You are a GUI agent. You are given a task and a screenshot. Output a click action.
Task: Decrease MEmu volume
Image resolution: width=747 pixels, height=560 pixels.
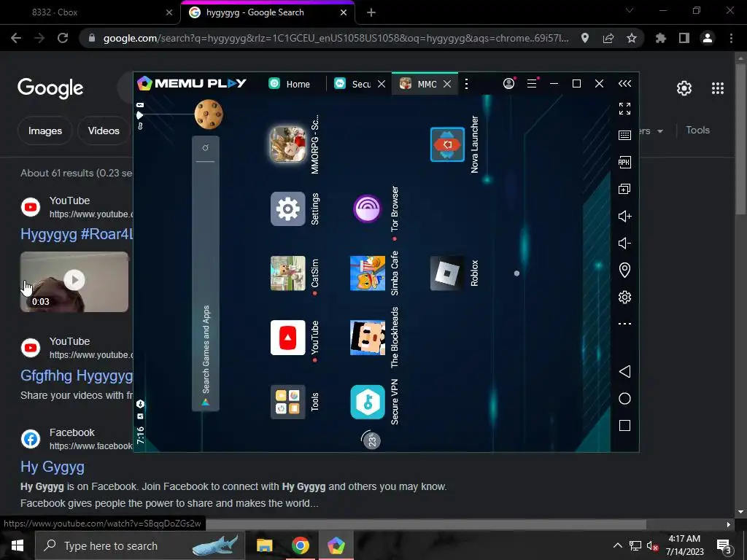click(x=624, y=244)
